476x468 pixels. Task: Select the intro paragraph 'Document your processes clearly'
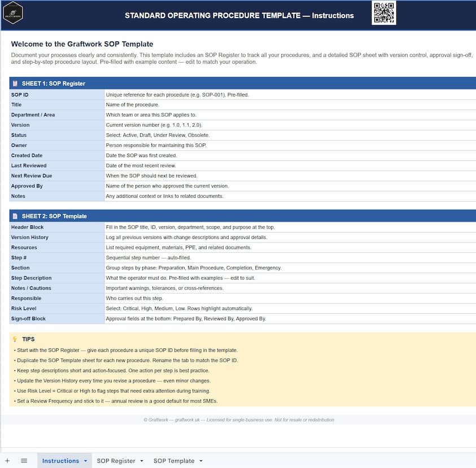tap(242, 59)
